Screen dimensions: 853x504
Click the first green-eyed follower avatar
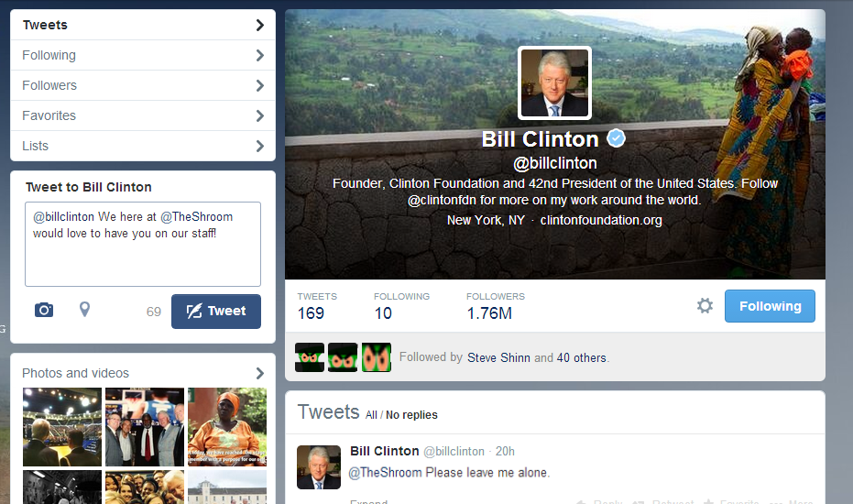coord(310,357)
